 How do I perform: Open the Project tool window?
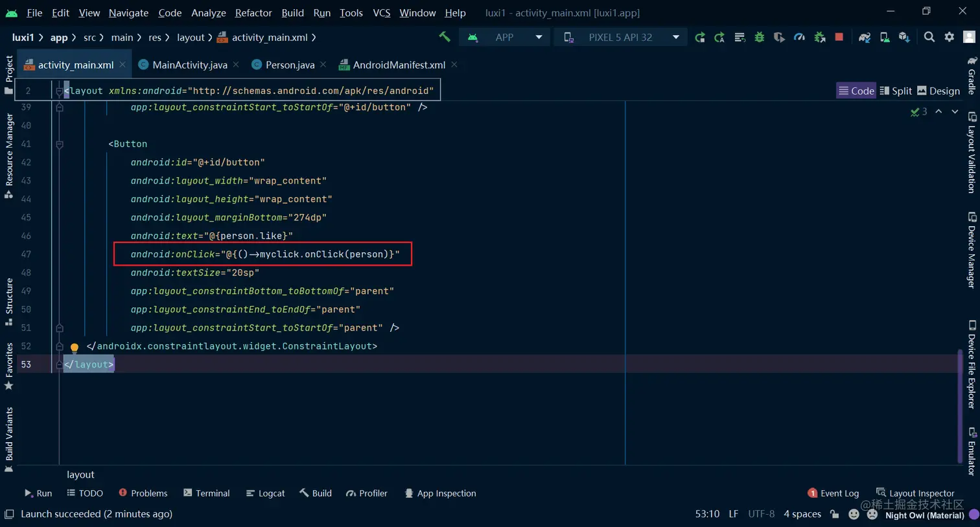tap(8, 74)
